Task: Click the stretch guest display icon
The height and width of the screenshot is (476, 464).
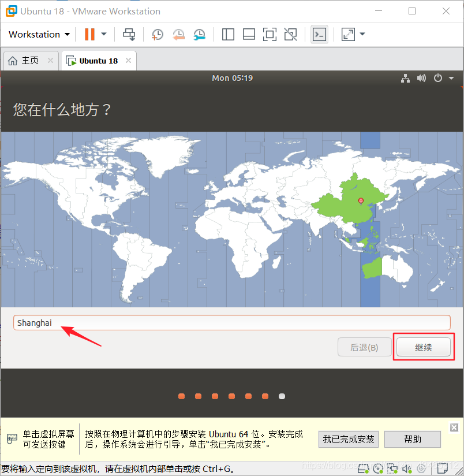Action: click(348, 34)
